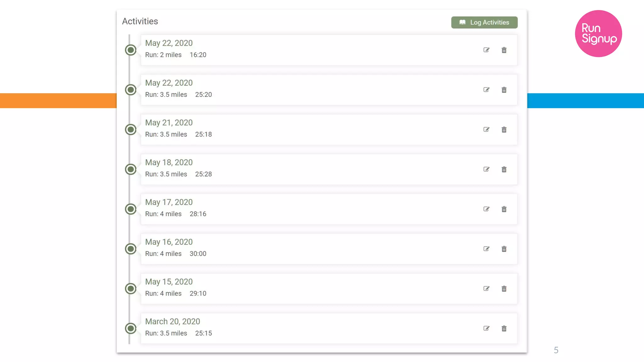This screenshot has width=644, height=362.
Task: Delete the May 15 29:10 run
Action: pos(504,288)
